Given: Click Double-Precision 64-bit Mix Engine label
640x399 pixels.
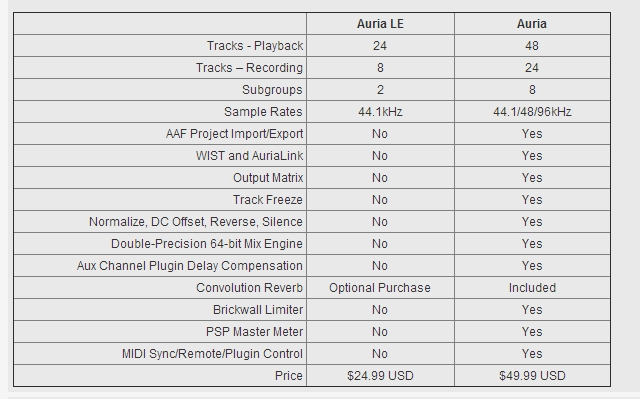Looking at the screenshot, I should coord(207,244).
